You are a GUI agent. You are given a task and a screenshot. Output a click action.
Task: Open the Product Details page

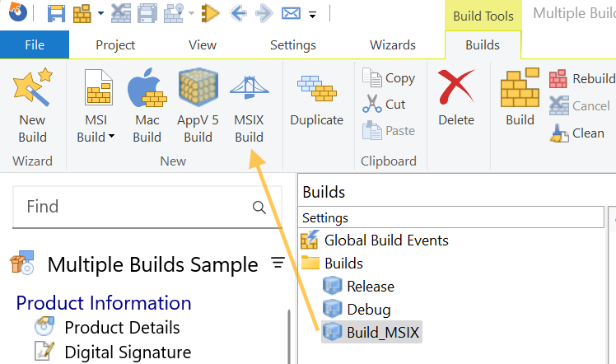point(107,327)
